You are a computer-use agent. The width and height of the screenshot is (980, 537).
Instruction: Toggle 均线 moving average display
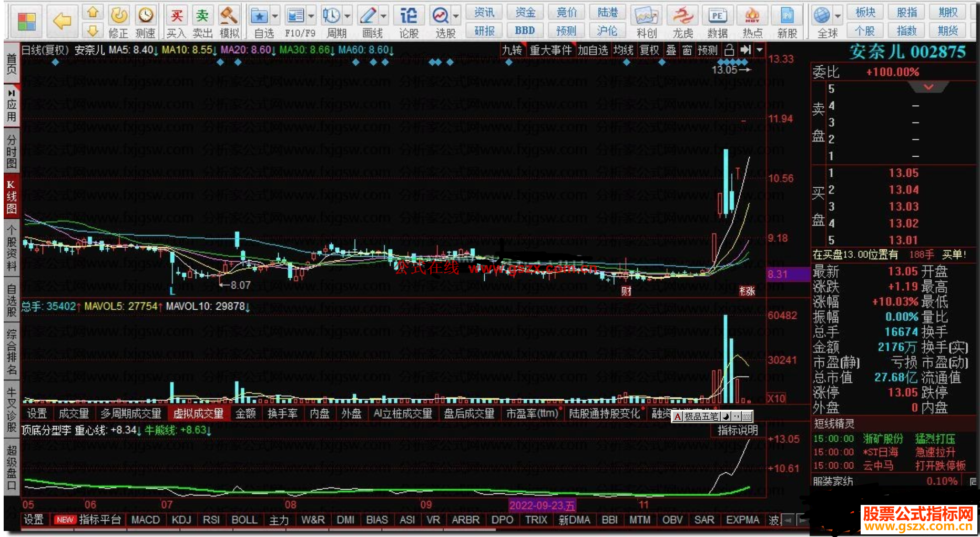point(623,50)
